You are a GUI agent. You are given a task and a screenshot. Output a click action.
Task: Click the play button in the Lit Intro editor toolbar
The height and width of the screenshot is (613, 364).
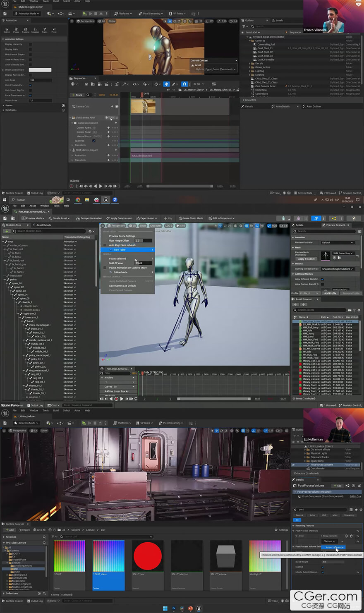click(84, 423)
